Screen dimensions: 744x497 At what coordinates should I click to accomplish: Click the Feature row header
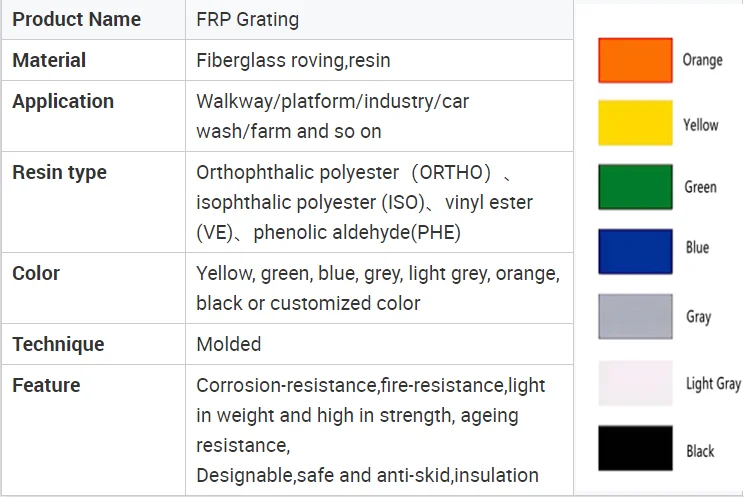pos(46,385)
